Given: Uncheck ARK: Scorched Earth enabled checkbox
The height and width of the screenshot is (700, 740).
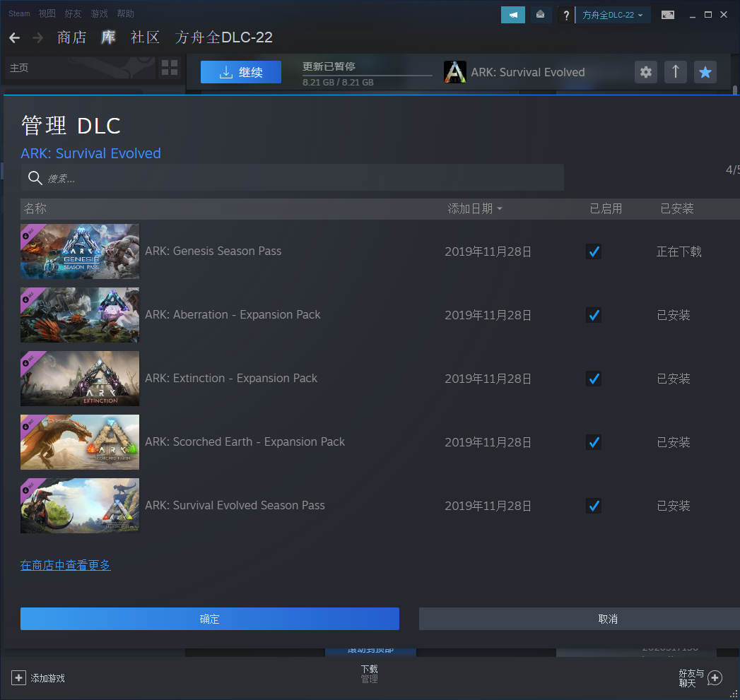Looking at the screenshot, I should (x=593, y=442).
